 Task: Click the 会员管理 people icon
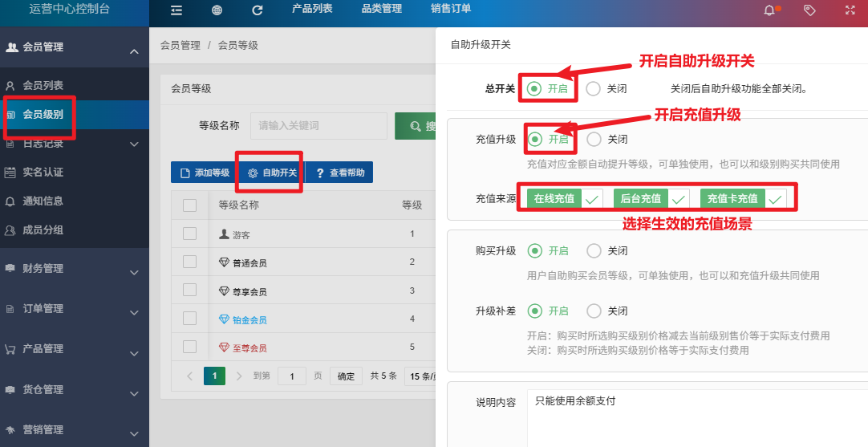coord(11,47)
